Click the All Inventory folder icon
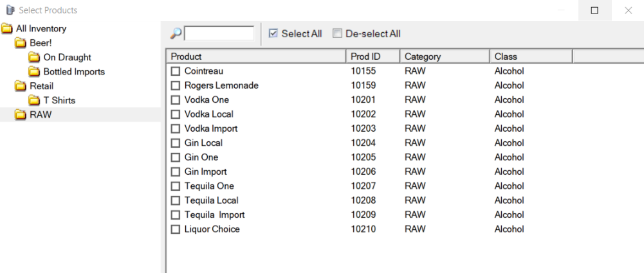 tap(7, 29)
